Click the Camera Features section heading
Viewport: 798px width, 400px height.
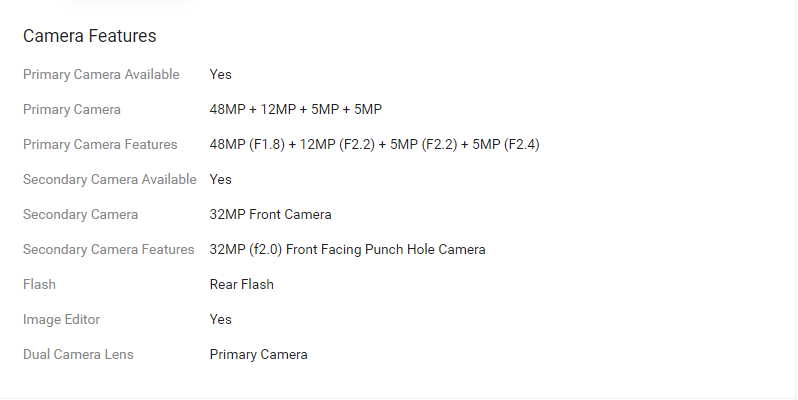pyautogui.click(x=89, y=36)
